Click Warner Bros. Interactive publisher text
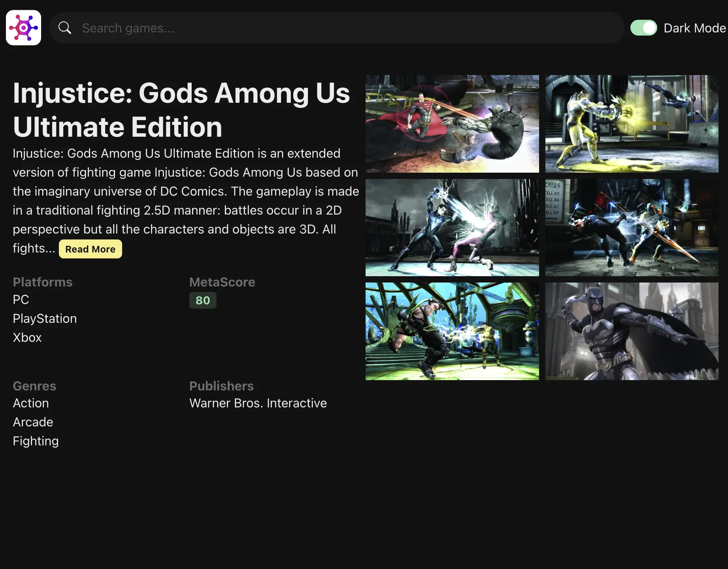The image size is (728, 569). (x=258, y=403)
